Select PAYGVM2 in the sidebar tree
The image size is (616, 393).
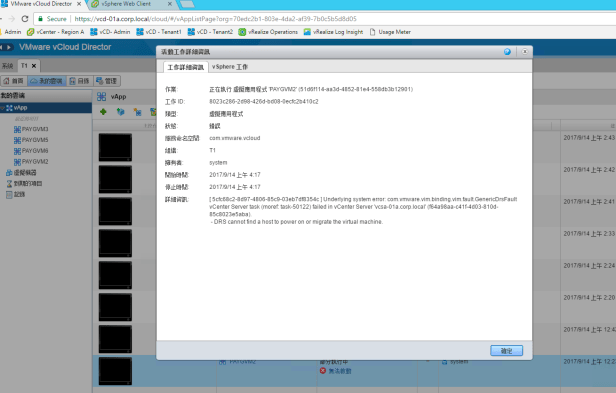pos(31,162)
